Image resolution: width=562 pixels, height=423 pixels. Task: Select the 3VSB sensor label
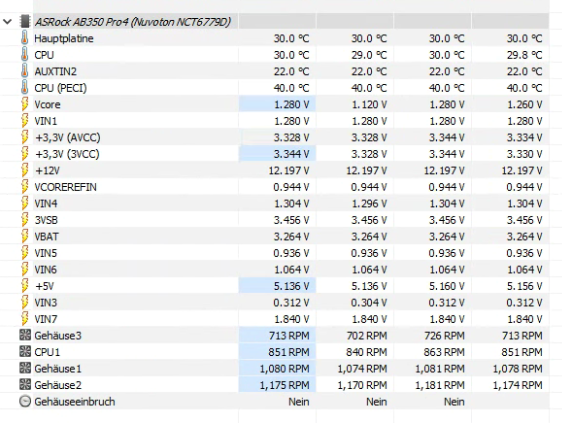coord(46,220)
